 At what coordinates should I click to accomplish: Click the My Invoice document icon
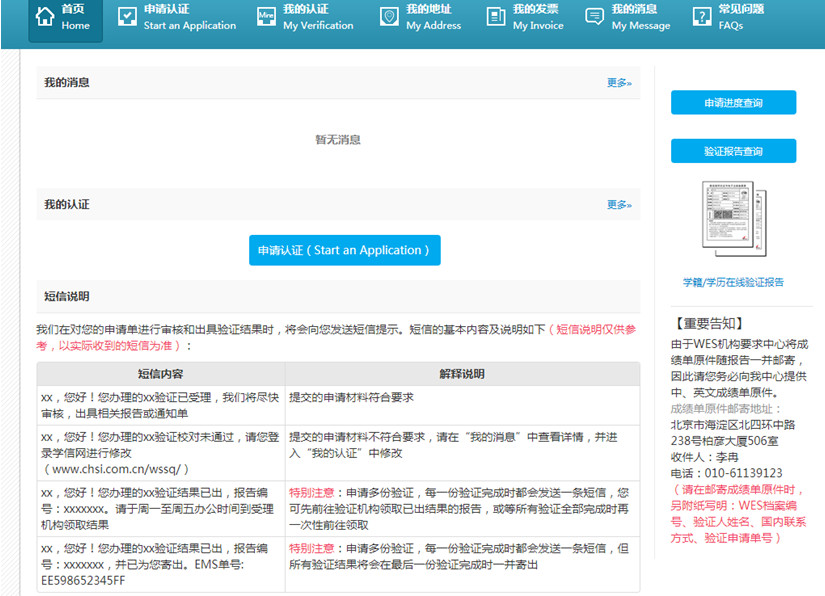tap(496, 16)
